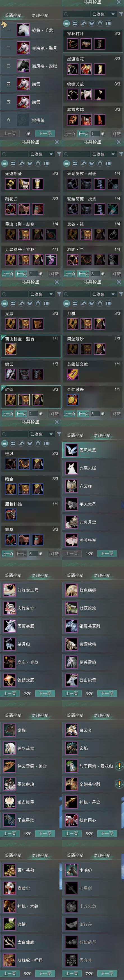Screen dimensions: 124x980
Task: Click the 英雄结义旗 flag icon
Action: pos(72,374)
